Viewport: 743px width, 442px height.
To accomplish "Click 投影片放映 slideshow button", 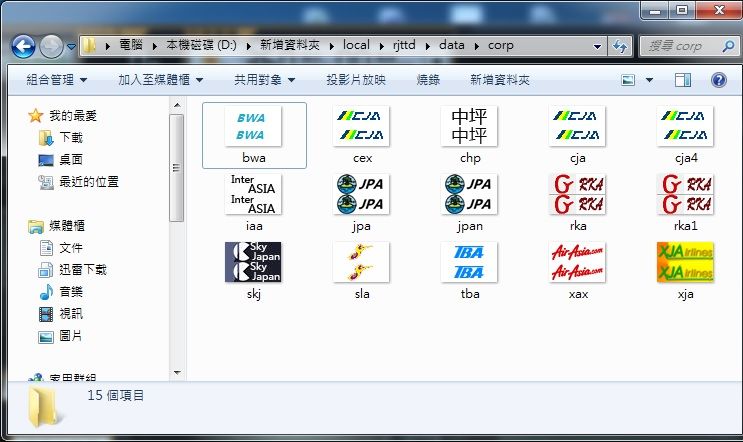I will (356, 80).
